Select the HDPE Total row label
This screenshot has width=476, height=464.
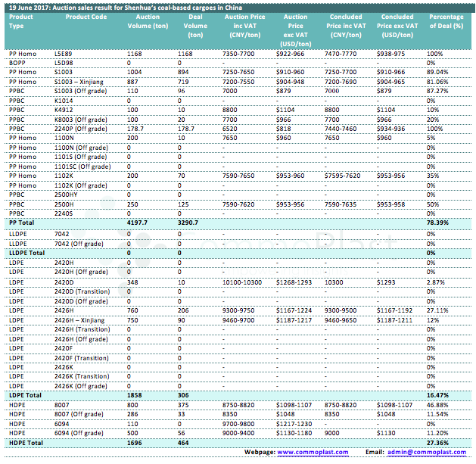click(25, 443)
